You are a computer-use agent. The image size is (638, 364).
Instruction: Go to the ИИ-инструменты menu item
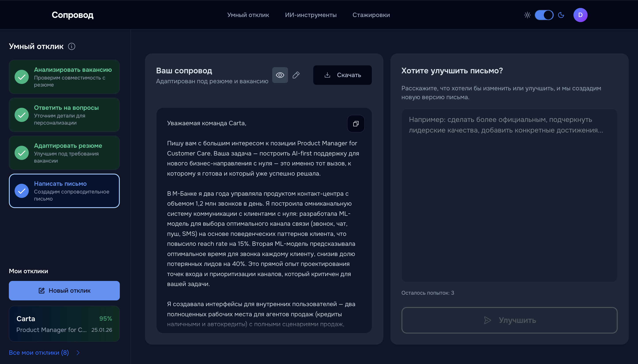click(311, 15)
